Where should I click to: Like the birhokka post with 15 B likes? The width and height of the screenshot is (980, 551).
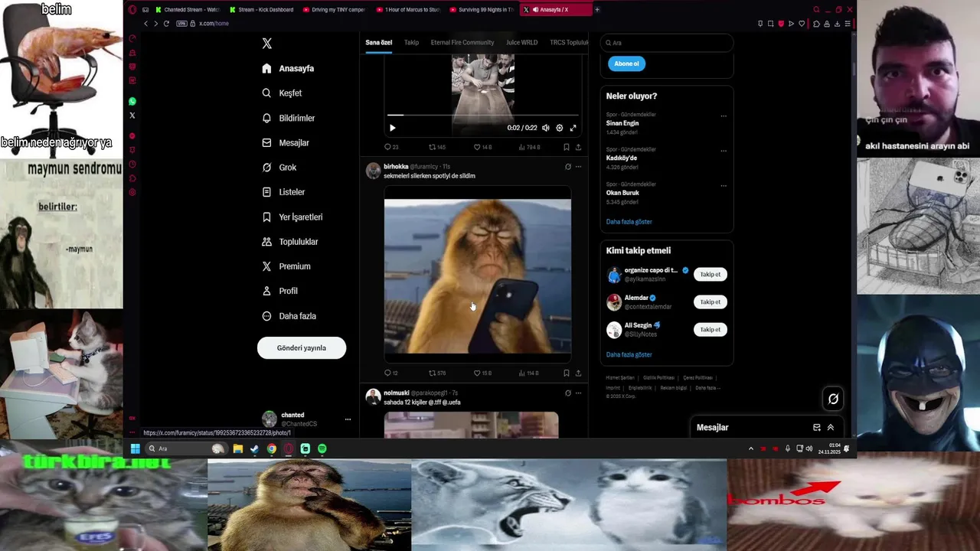click(x=482, y=373)
